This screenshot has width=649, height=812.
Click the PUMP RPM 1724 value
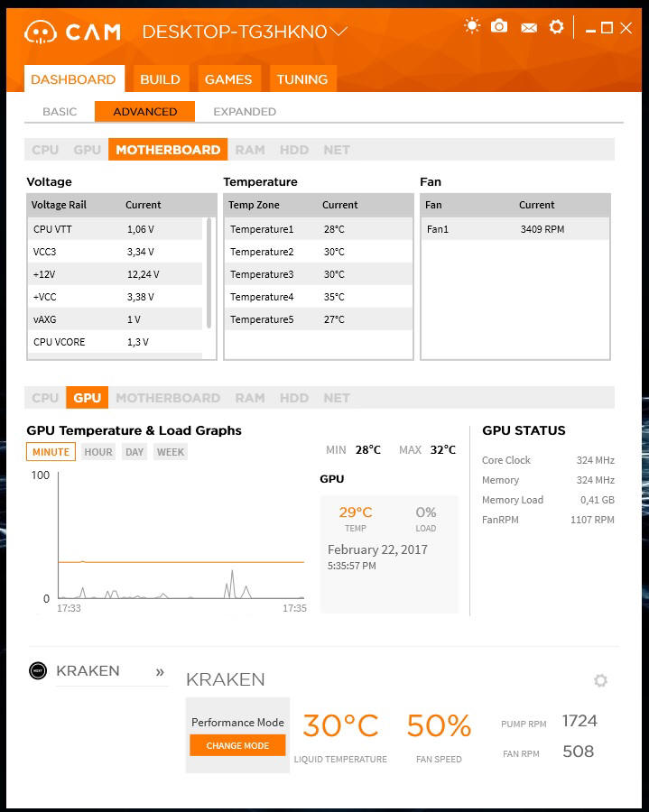pyautogui.click(x=579, y=721)
